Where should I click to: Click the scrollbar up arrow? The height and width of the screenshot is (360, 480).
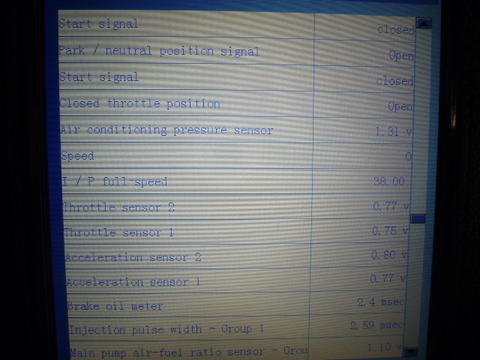pos(424,23)
